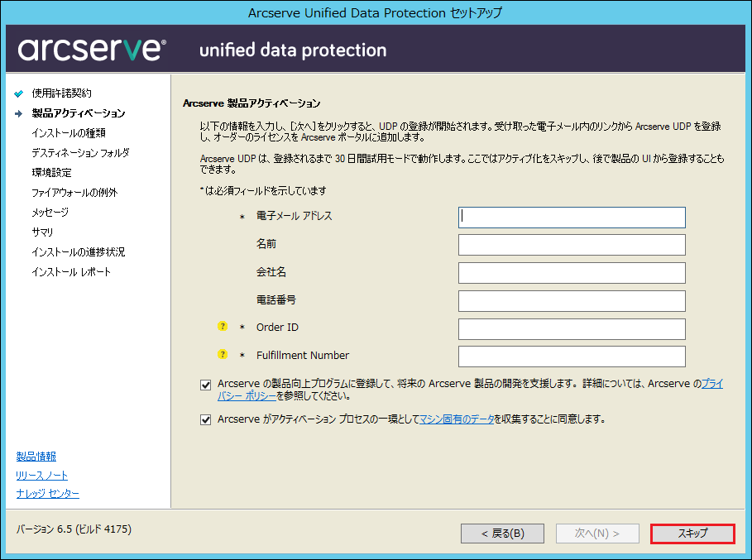Click the 電話番号 input field
The height and width of the screenshot is (560, 752).
[x=572, y=301]
